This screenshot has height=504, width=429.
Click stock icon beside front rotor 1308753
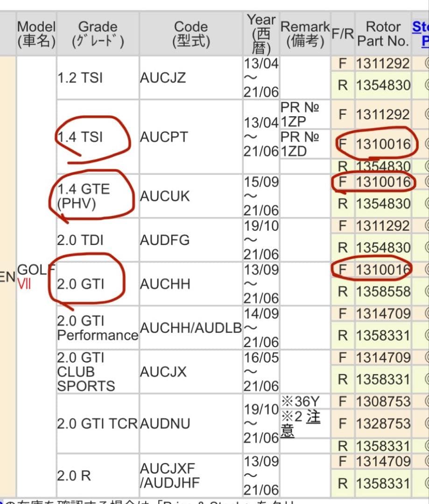point(425,401)
